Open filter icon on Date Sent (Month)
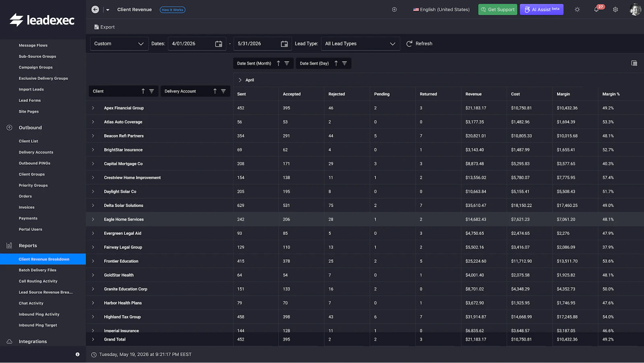This screenshot has width=644, height=363. coord(287,63)
